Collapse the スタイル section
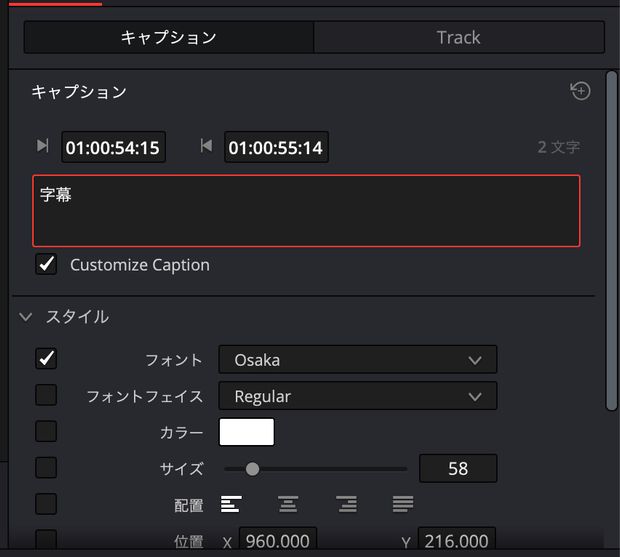The height and width of the screenshot is (557, 620). click(x=26, y=317)
